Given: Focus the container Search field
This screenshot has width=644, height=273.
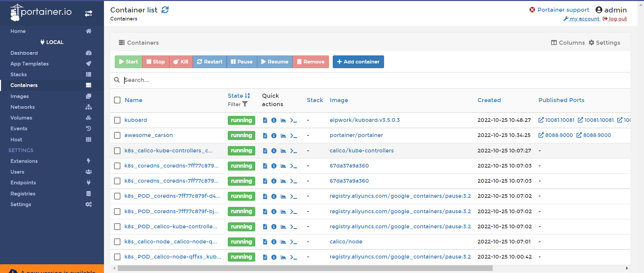Looking at the screenshot, I should (376, 80).
